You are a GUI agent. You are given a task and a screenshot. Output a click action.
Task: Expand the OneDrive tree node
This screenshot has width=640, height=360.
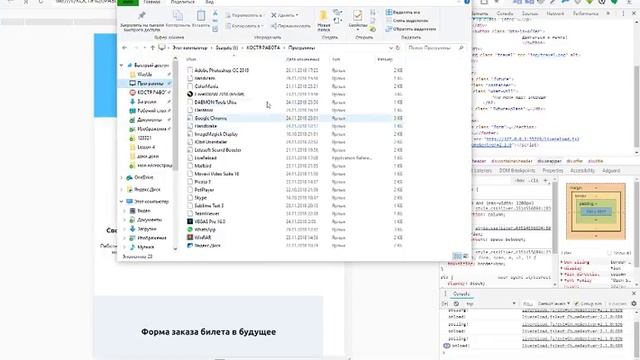(122, 178)
